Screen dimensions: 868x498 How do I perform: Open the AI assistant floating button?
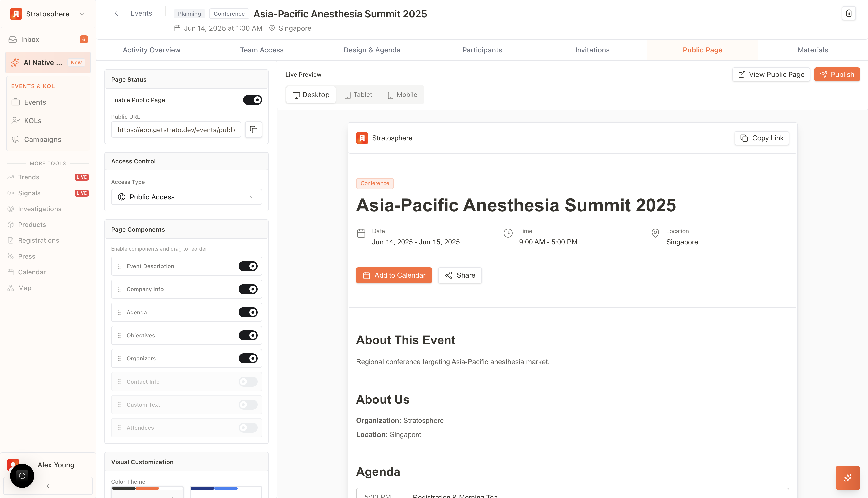(847, 477)
